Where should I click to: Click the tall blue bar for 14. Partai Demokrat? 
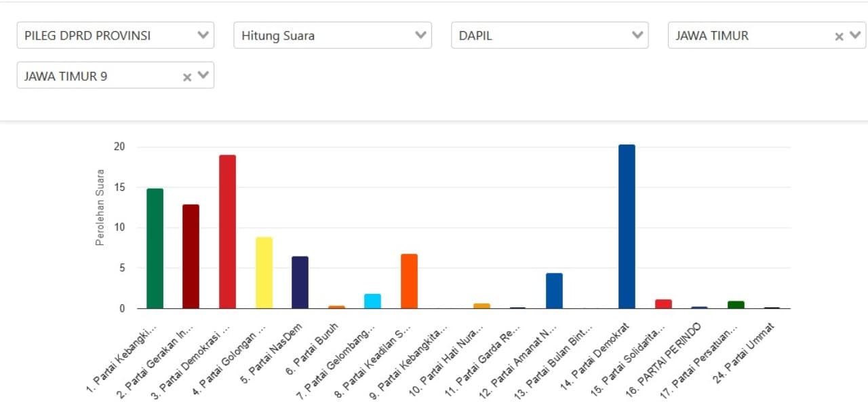point(627,227)
